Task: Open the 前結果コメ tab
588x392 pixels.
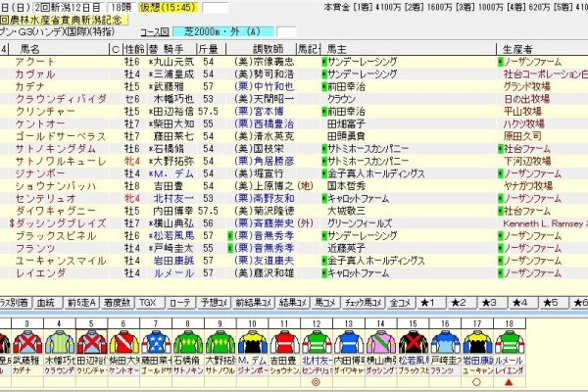Action: click(x=253, y=303)
